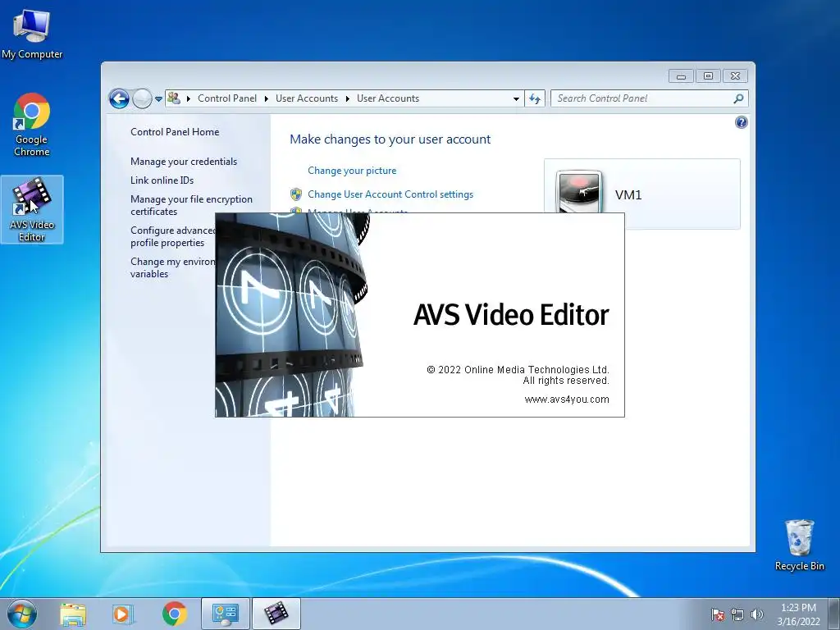840x630 pixels.
Task: Open Action Center flag in system tray
Action: pyautogui.click(x=718, y=614)
